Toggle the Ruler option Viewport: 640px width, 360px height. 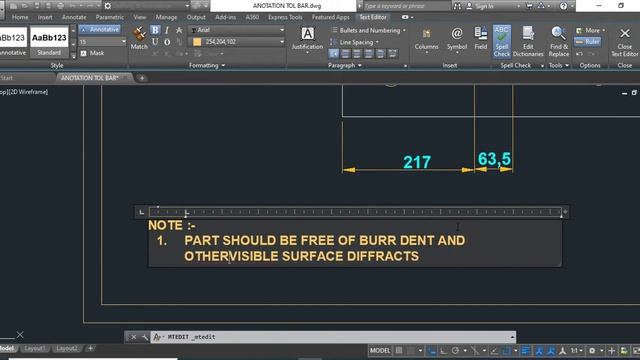(x=587, y=42)
